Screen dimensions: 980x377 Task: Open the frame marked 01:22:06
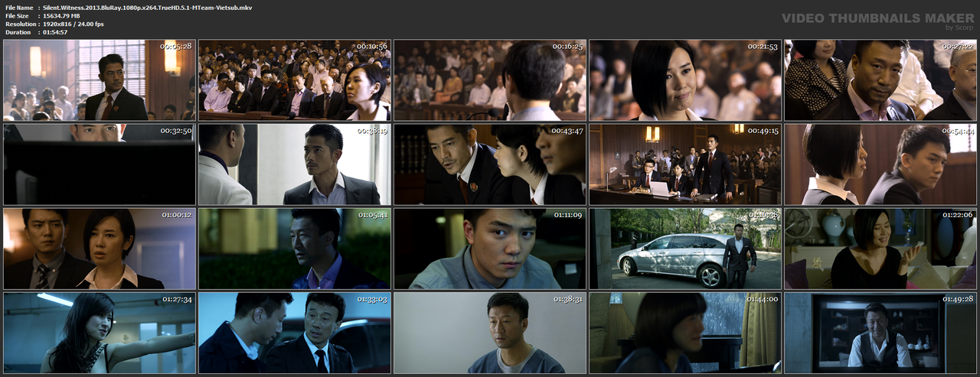880,249
